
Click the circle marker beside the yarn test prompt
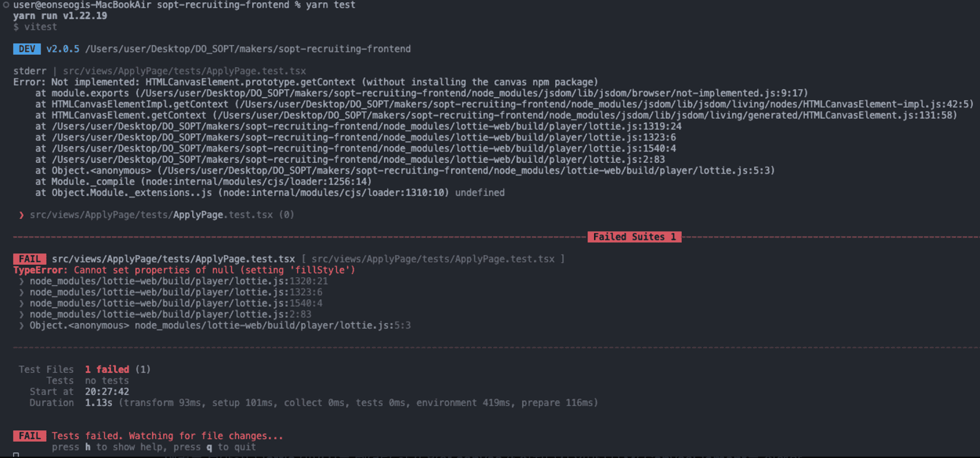tap(6, 5)
